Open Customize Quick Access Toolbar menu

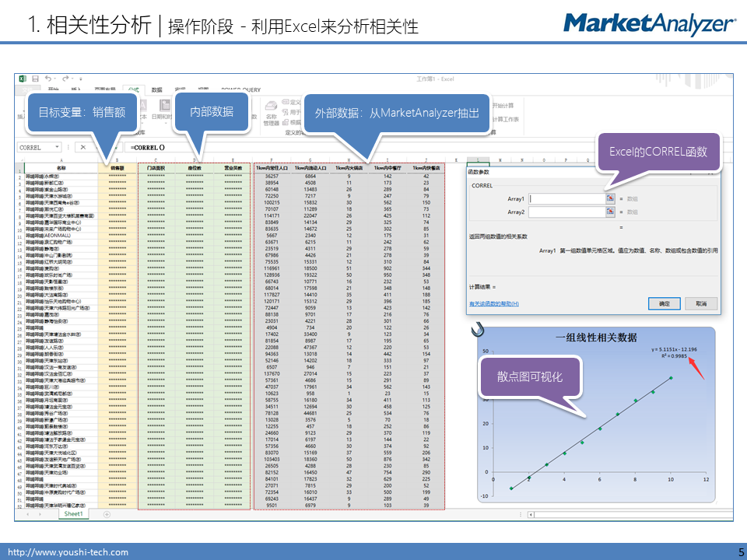pos(81,79)
